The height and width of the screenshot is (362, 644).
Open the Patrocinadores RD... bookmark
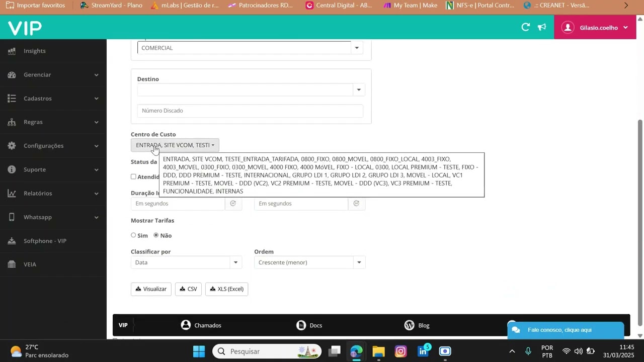coord(260,6)
